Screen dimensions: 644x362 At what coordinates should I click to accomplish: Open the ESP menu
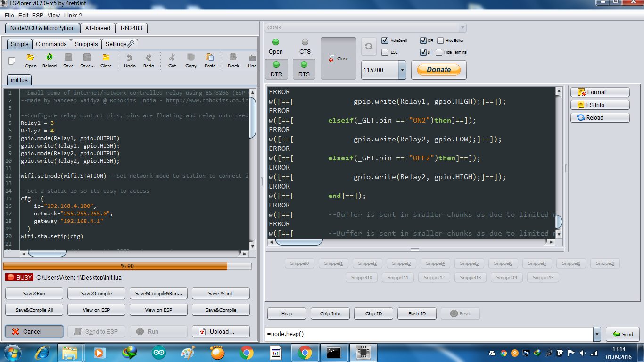38,16
